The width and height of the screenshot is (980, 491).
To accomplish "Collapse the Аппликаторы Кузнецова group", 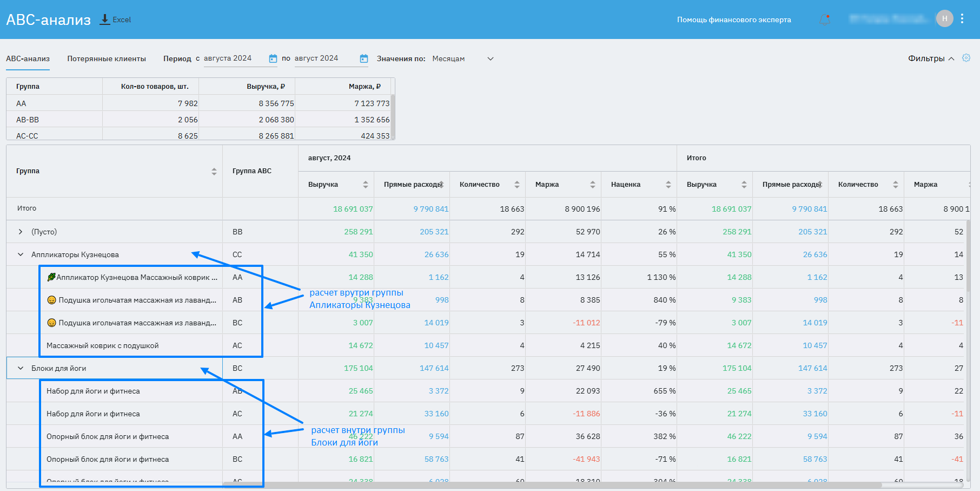I will click(x=21, y=254).
